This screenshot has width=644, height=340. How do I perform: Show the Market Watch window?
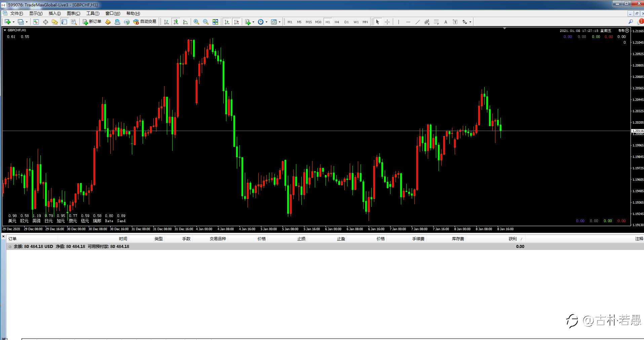36,22
